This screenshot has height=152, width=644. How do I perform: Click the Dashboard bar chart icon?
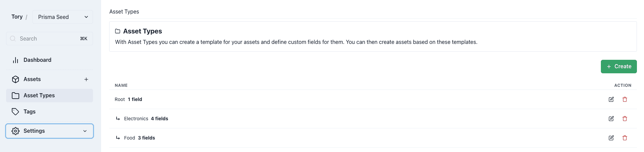[x=16, y=60]
